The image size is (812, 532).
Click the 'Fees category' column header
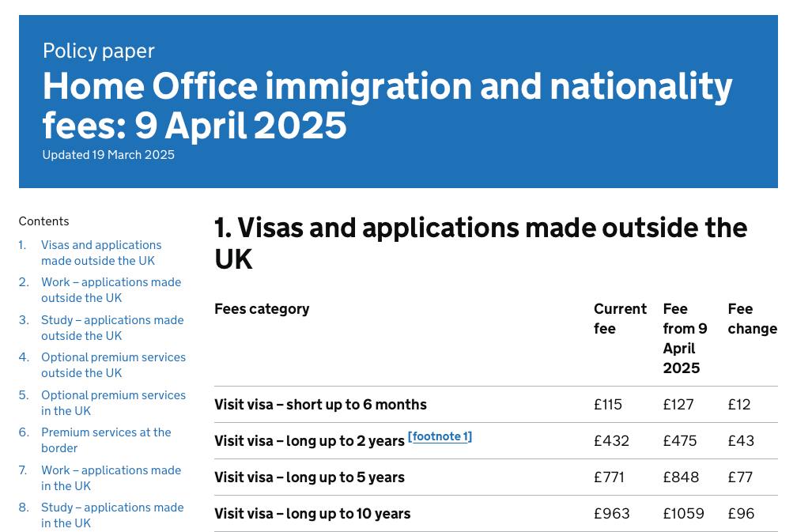(x=262, y=309)
